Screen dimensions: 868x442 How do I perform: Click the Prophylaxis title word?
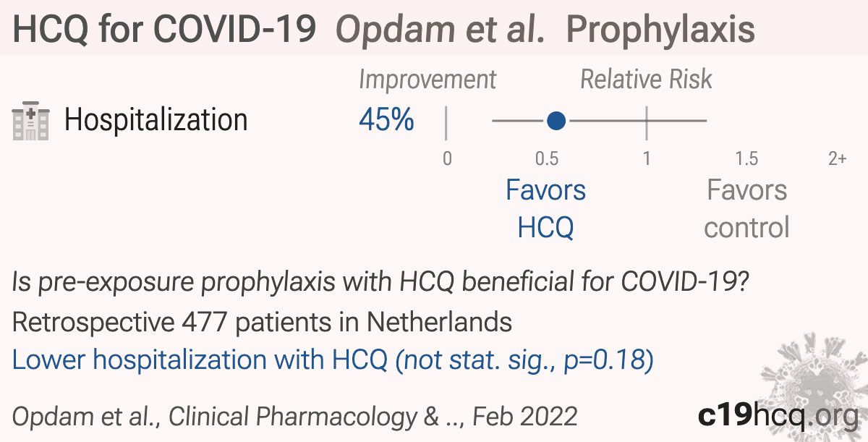(660, 30)
